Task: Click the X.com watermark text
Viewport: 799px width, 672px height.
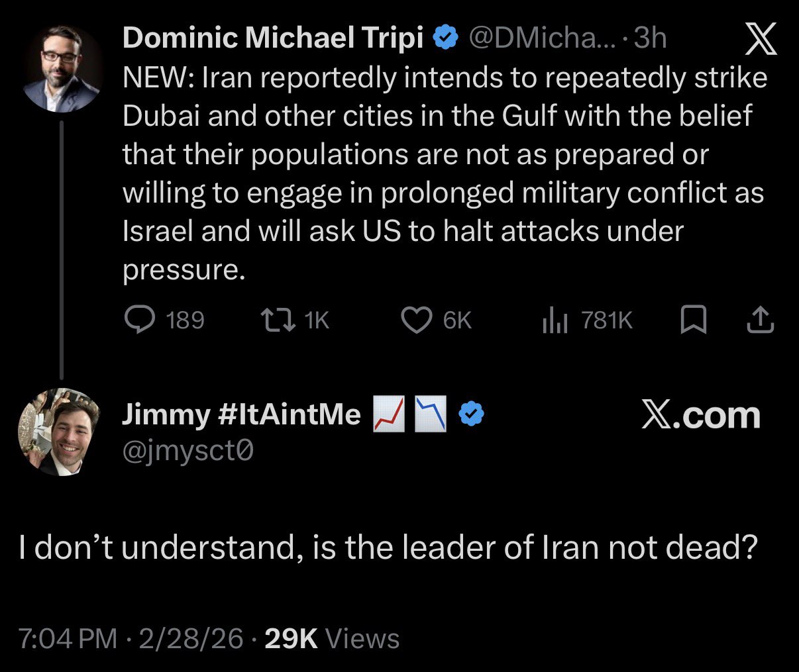Action: 700,415
